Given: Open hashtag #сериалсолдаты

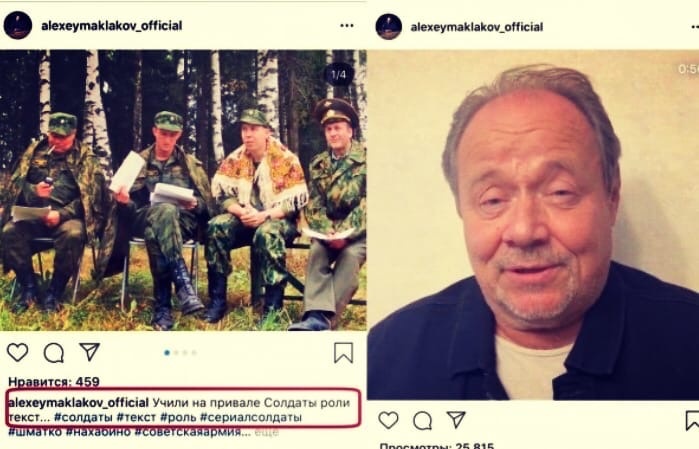Looking at the screenshot, I should click(251, 418).
